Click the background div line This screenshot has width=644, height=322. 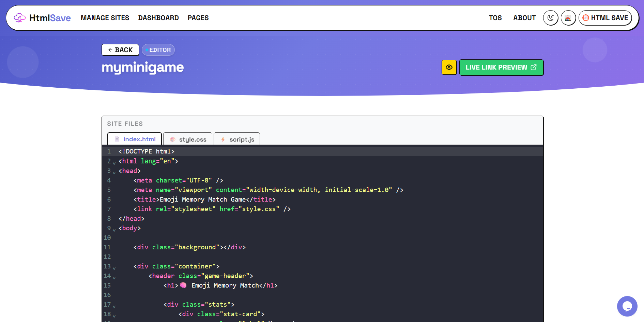[x=189, y=247]
